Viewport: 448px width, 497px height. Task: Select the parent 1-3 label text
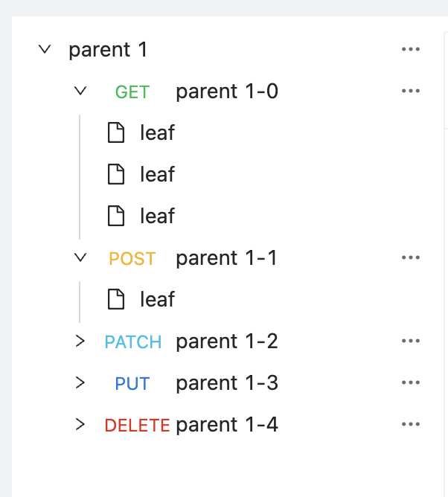[227, 383]
